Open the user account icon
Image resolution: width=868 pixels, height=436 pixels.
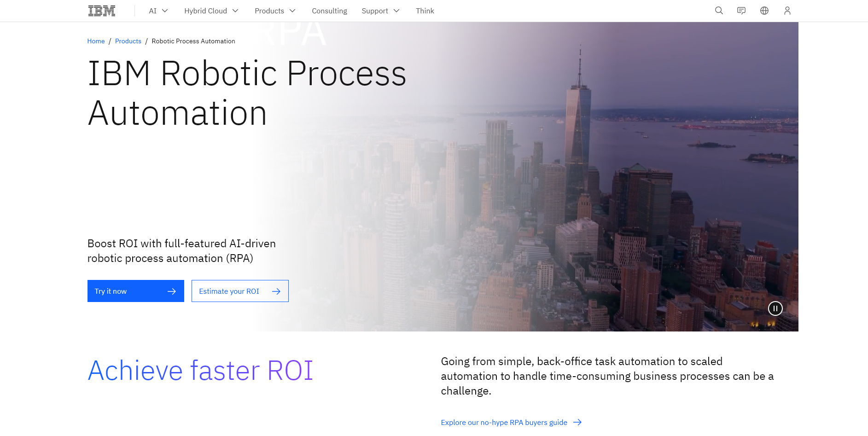787,11
